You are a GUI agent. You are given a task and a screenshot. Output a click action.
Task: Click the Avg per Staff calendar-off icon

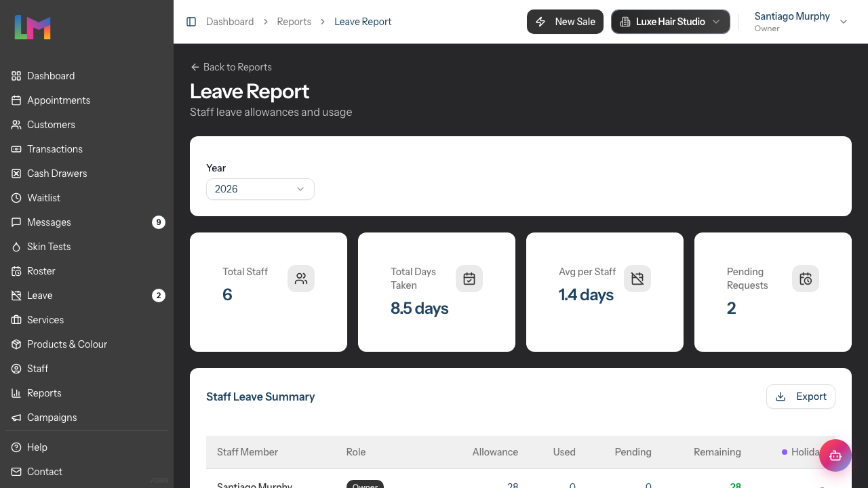pos(637,279)
